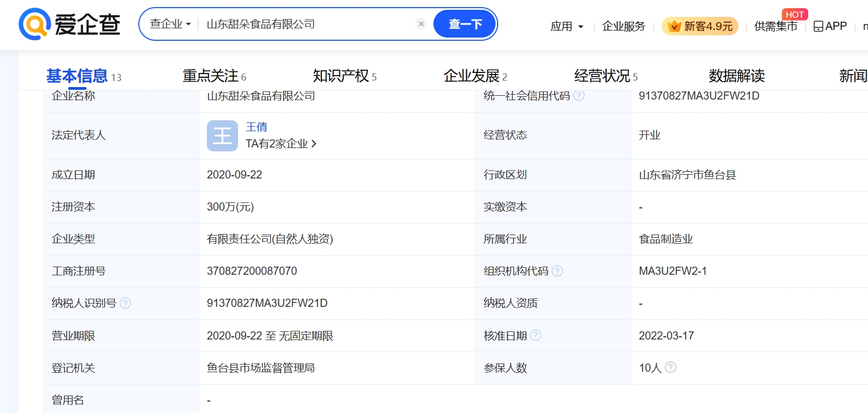Click the help icon beside 纳税人识别号

(125, 303)
